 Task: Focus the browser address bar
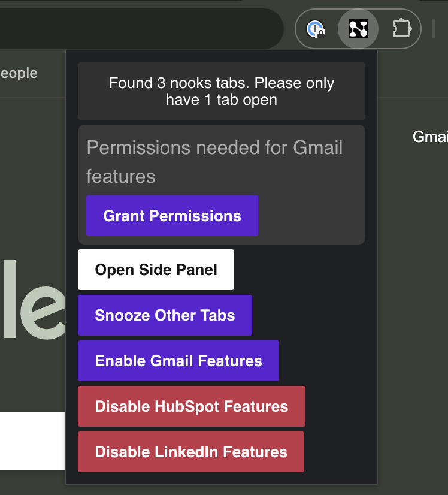pos(139,29)
